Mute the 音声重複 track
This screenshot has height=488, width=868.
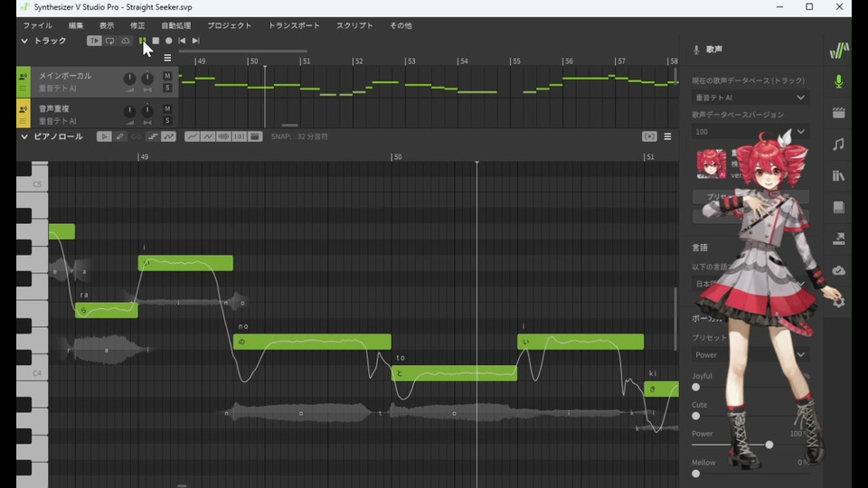[x=167, y=108]
